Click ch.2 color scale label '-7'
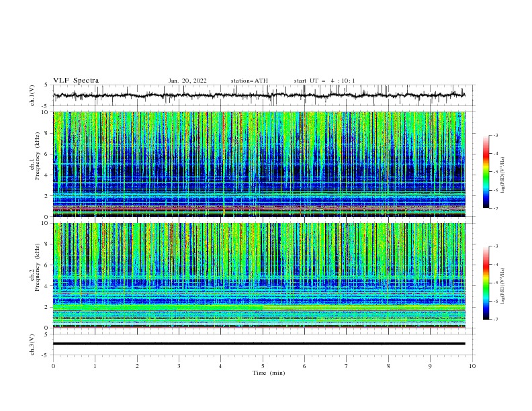 [495, 320]
